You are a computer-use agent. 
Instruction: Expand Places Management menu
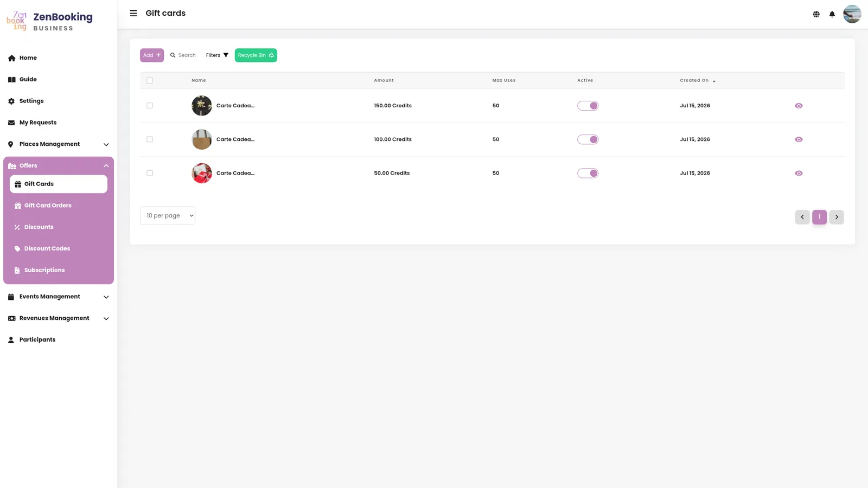(x=59, y=144)
